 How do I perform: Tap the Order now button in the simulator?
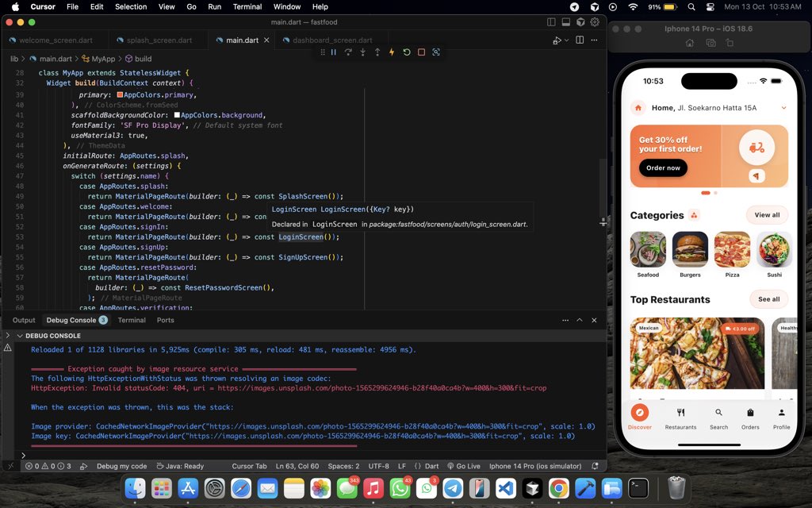(661, 167)
